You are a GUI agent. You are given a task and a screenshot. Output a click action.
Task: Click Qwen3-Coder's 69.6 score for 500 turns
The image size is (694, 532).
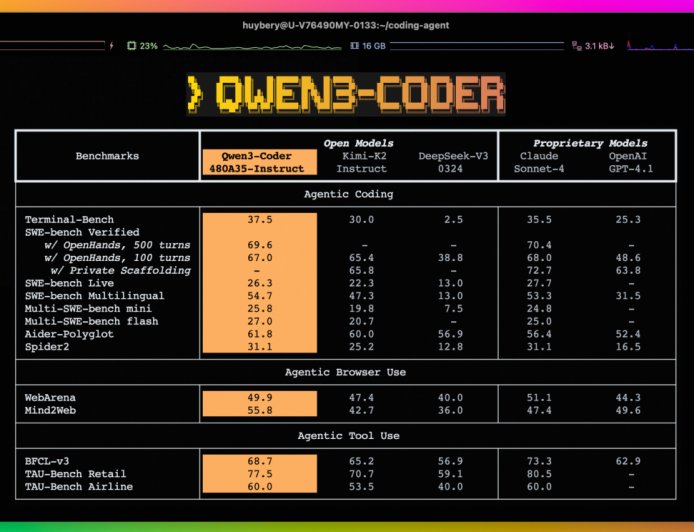pyautogui.click(x=260, y=245)
